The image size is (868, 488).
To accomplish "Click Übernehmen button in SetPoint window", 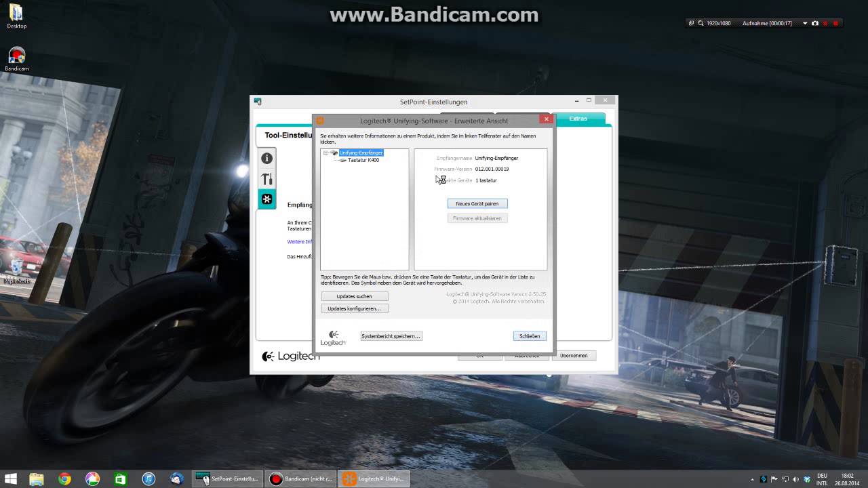I will point(574,355).
